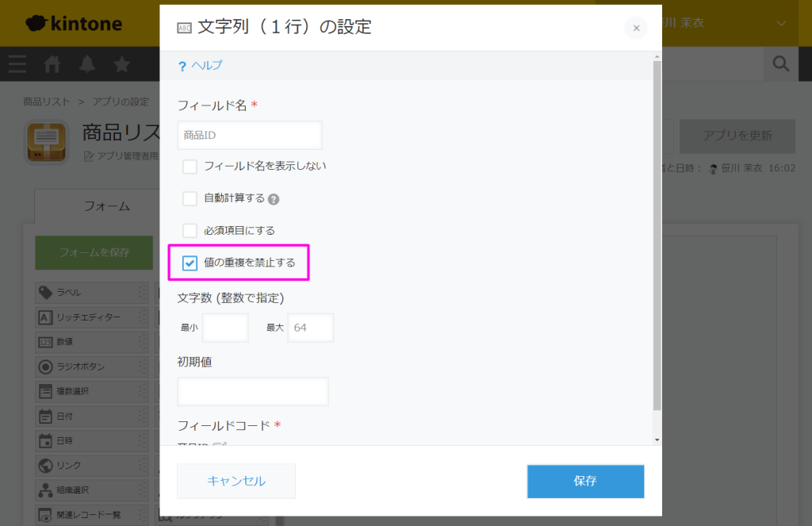Image resolution: width=812 pixels, height=526 pixels.
Task: Click the help question mark next to 自動計算する
Action: coord(274,199)
